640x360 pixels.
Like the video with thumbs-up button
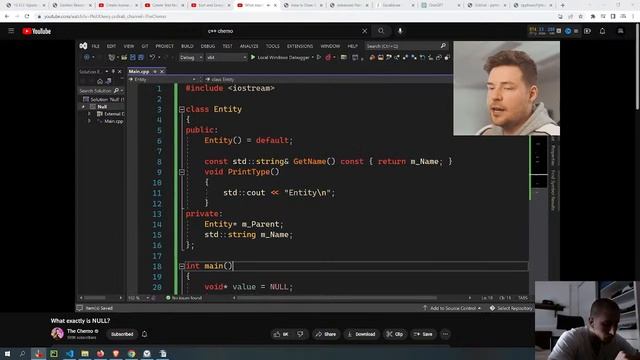tap(282, 334)
